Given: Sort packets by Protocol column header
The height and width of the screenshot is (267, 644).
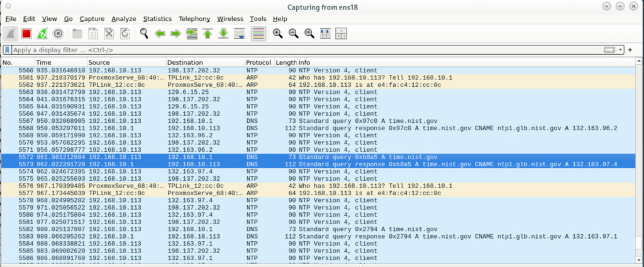Looking at the screenshot, I should 259,62.
